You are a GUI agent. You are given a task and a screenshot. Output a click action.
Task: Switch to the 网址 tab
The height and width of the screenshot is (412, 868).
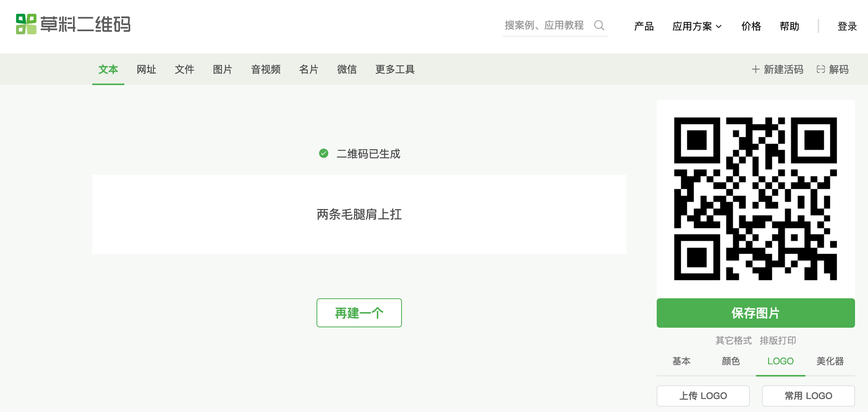146,69
